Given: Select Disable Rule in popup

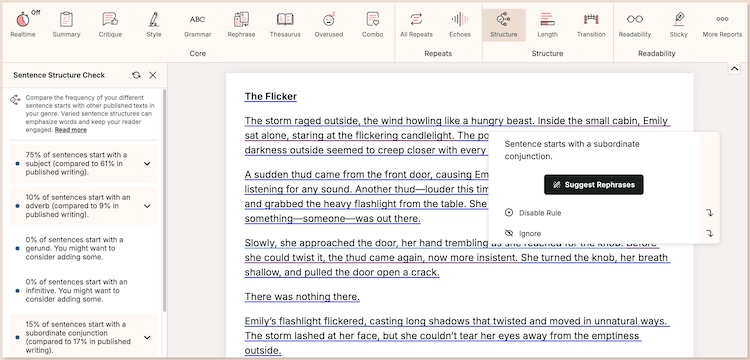Looking at the screenshot, I should 540,213.
